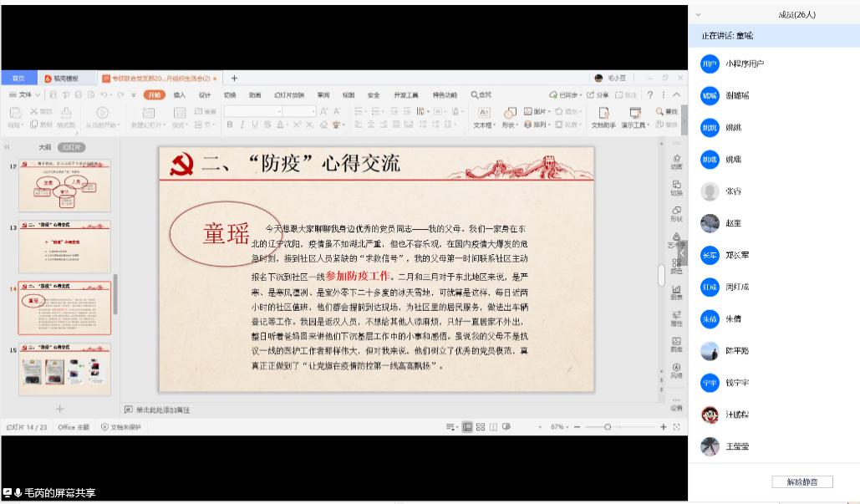Image resolution: width=860 pixels, height=504 pixels.
Task: Switch sidebar to Outline (大纲) view
Action: coord(45,147)
